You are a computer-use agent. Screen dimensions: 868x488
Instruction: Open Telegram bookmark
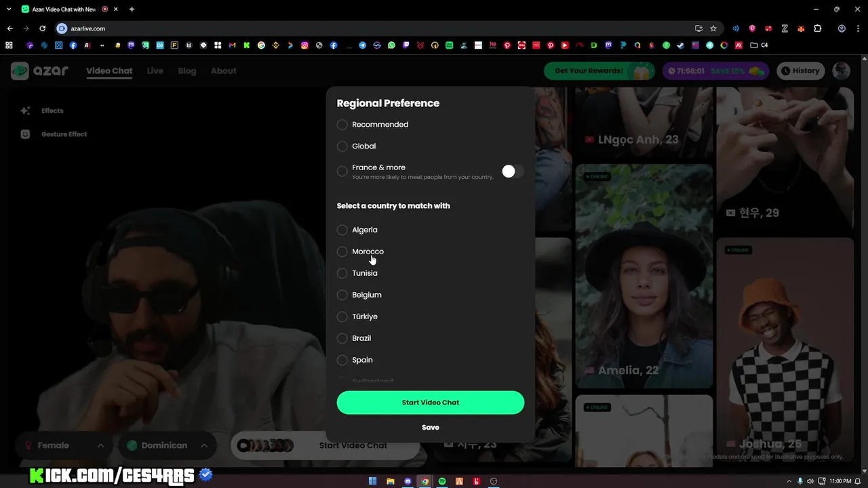pos(362,45)
